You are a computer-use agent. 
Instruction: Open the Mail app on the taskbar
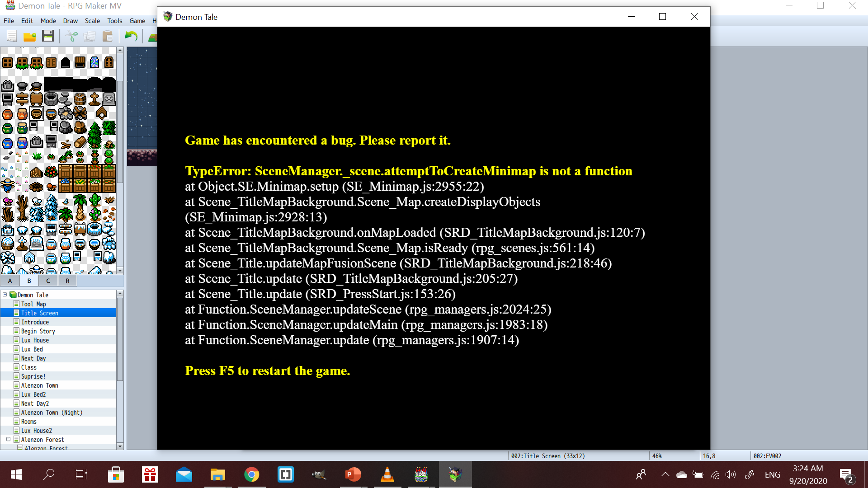pos(184,474)
